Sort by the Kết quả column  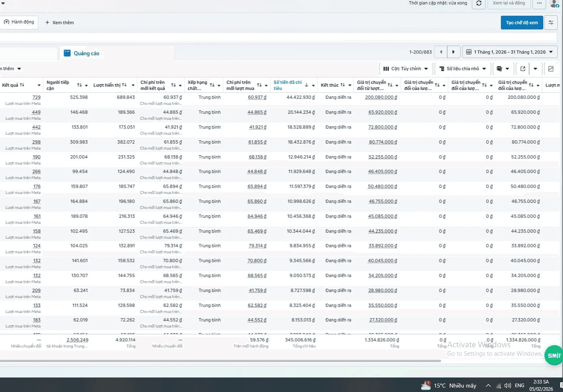[x=22, y=85]
